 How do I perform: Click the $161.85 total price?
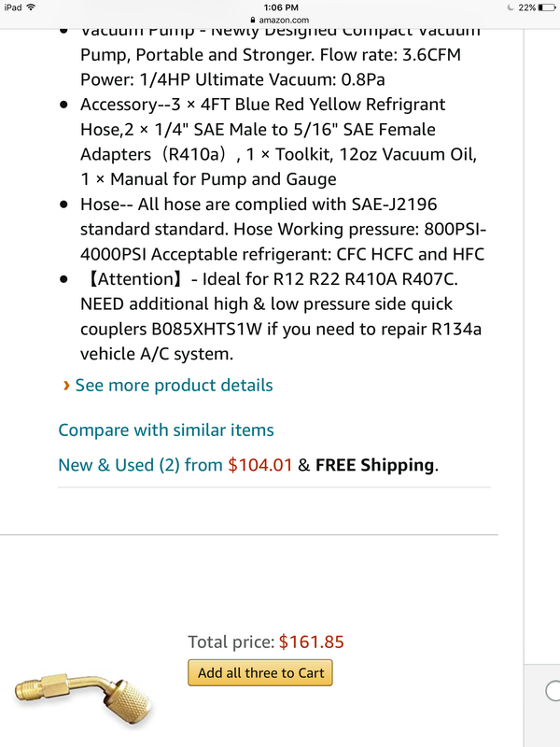pyautogui.click(x=312, y=641)
